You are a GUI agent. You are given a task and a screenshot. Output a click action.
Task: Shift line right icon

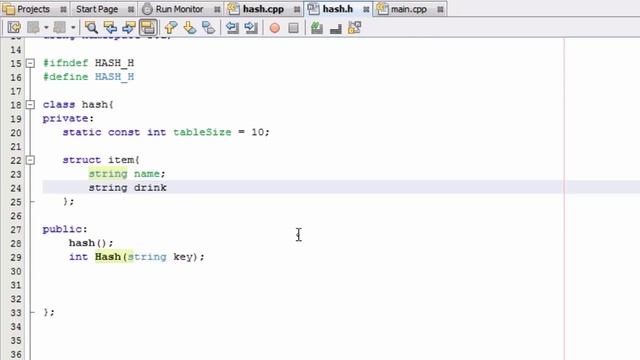coord(251,28)
